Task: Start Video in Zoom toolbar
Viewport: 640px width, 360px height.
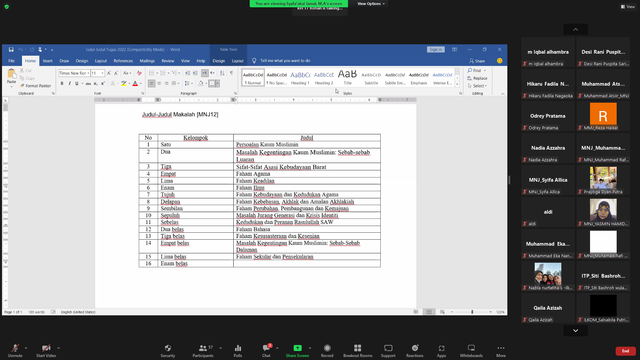Action: tap(46, 350)
